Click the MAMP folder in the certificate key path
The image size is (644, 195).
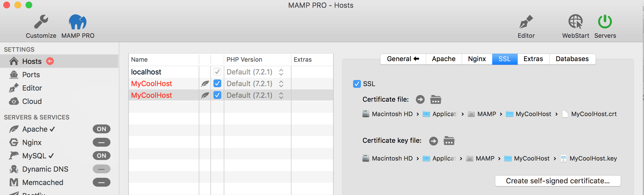(x=480, y=158)
